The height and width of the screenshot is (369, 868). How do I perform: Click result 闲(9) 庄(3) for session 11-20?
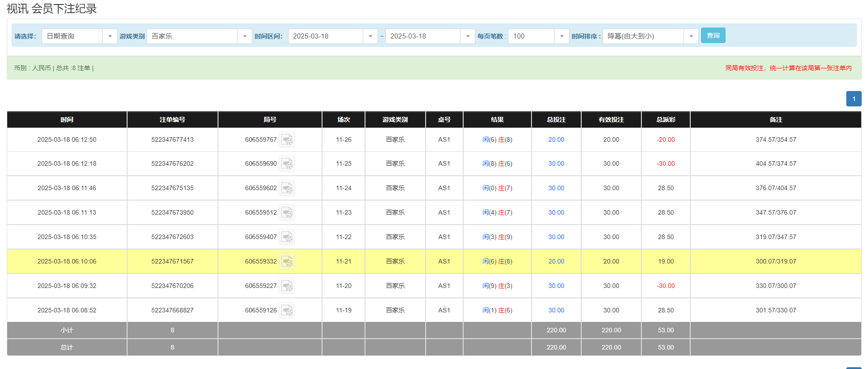(497, 286)
